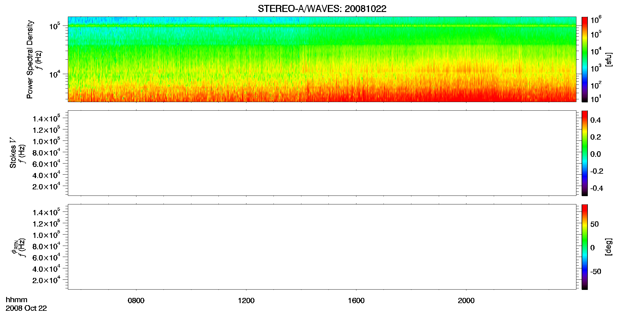Image resolution: width=644 pixels, height=332 pixels.
Task: Click the 1600 time axis label
Action: point(356,301)
